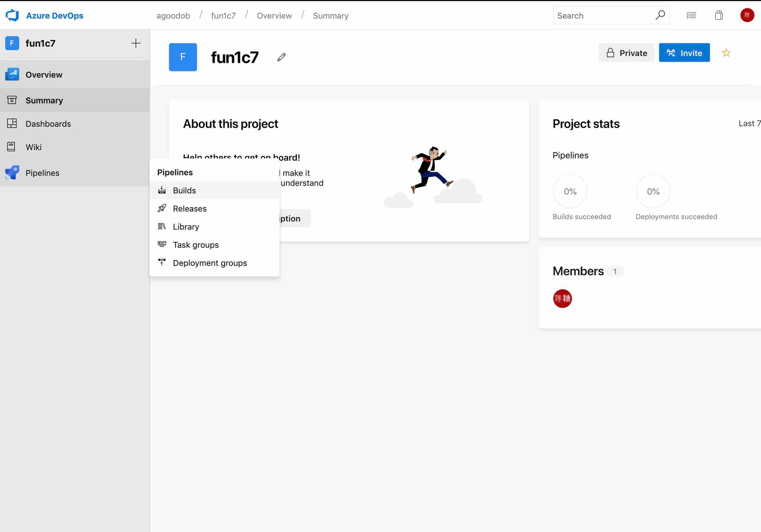
Task: Collapse the Overview sidebar section
Action: point(44,75)
